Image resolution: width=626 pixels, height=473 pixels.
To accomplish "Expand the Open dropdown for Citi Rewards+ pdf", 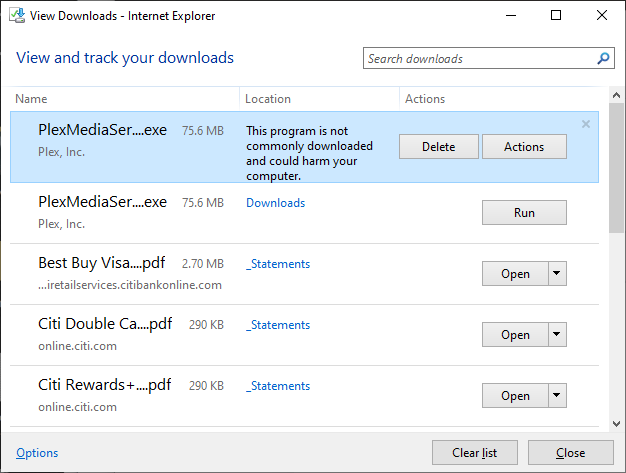I will [558, 396].
